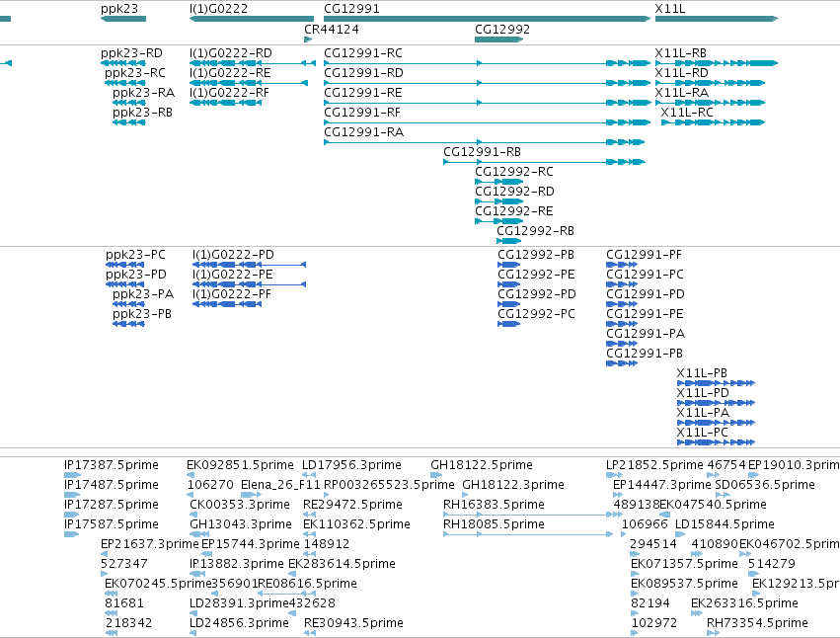Select protein X11L-PA
Viewport: 840px width, 638px height.
tap(717, 423)
